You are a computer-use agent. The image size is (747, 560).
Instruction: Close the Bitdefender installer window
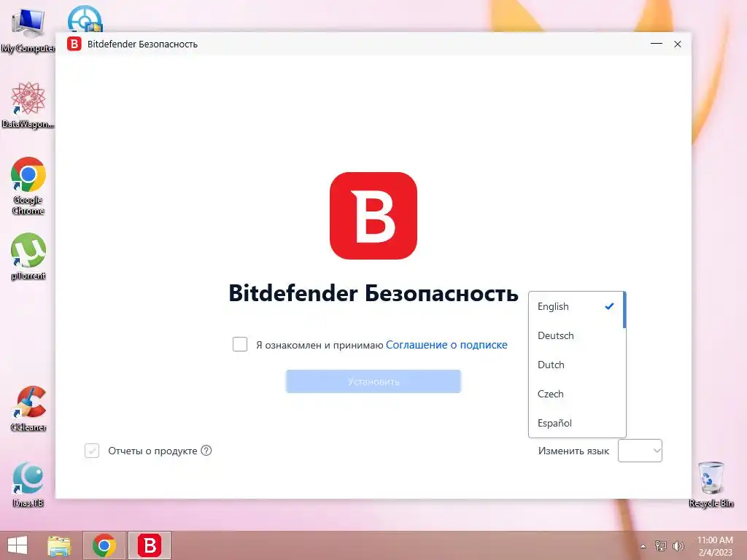(x=678, y=44)
